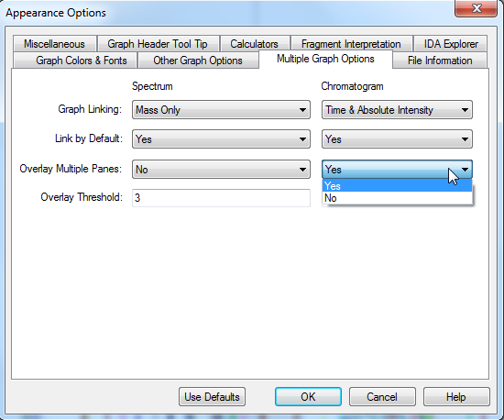This screenshot has height=420, width=504.
Task: Open the Graph Header Tool Tip tab
Action: pyautogui.click(x=159, y=44)
